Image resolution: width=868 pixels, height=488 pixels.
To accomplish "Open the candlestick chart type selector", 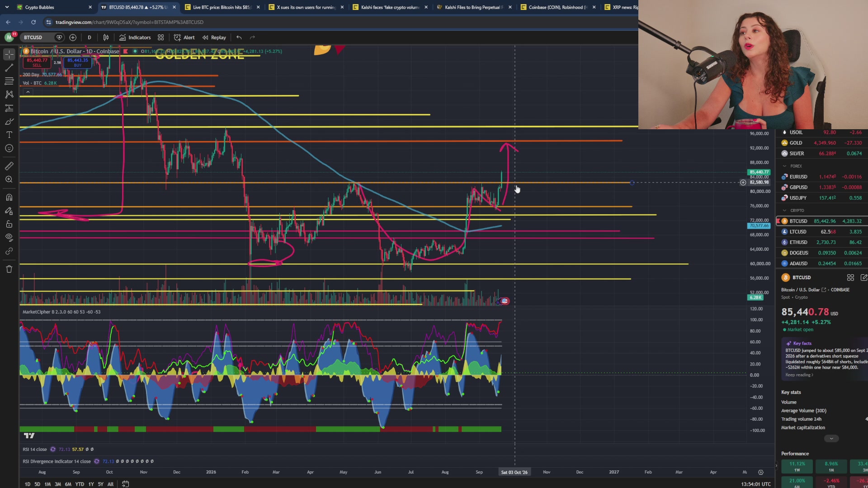I will (x=106, y=38).
